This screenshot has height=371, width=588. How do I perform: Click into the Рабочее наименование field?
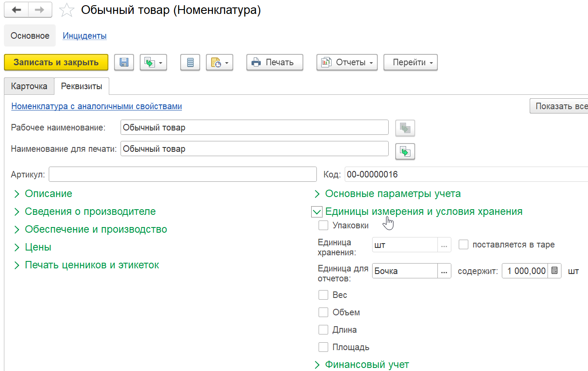click(255, 128)
